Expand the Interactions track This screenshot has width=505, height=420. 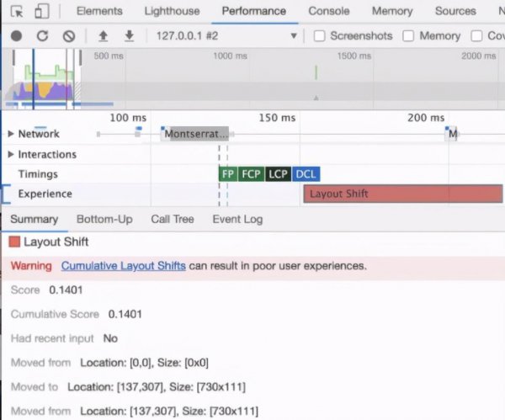coord(11,155)
